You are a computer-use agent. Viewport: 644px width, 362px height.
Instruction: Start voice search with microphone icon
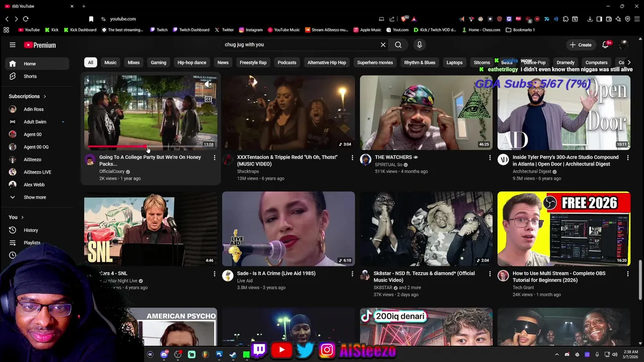tap(420, 45)
